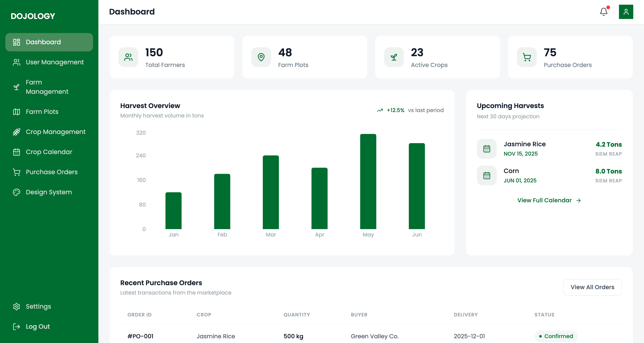Click the Apr bar in Harvest chart
Viewport: 644px width, 343px height.
[319, 199]
